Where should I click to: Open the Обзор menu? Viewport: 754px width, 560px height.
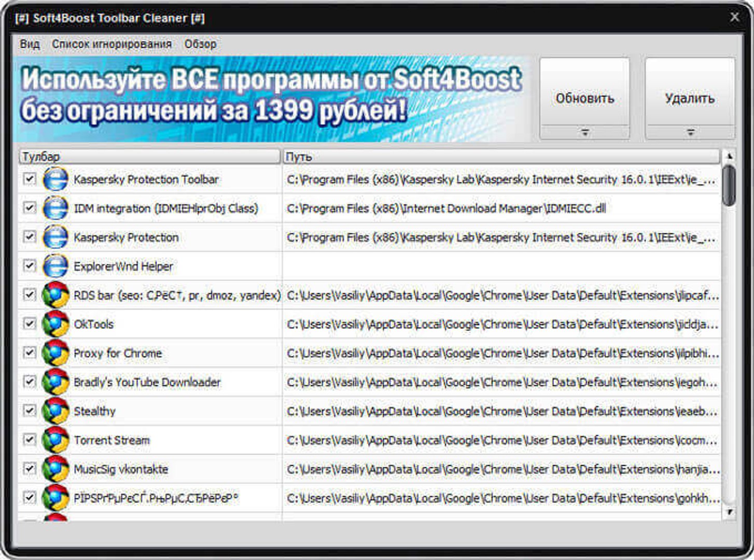(200, 44)
